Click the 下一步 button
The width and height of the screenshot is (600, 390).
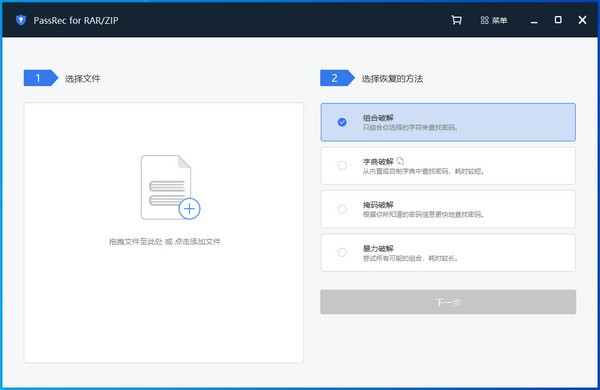coord(448,302)
